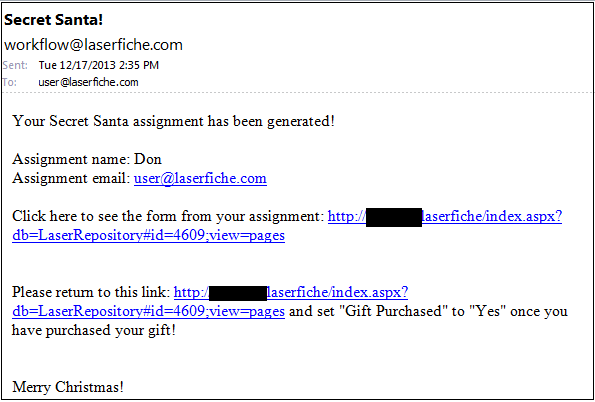Click the "Merry Christmas!" closing text

68,388
